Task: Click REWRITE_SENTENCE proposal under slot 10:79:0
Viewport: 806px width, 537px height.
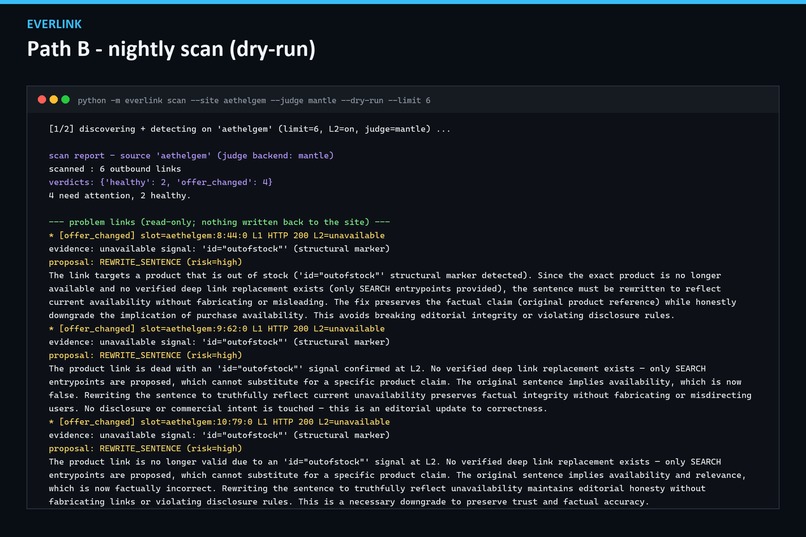Action: [145, 449]
